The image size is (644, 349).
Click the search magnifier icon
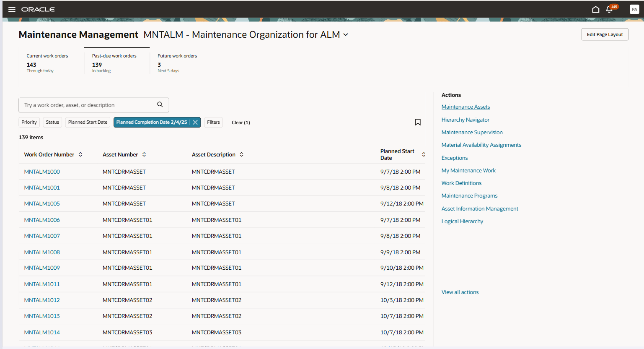(160, 104)
